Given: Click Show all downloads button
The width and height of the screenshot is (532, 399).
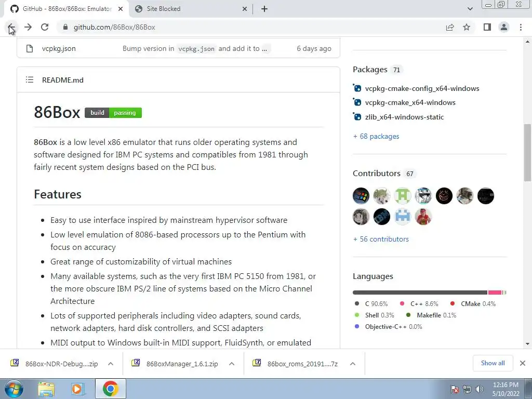Looking at the screenshot, I should [x=493, y=363].
